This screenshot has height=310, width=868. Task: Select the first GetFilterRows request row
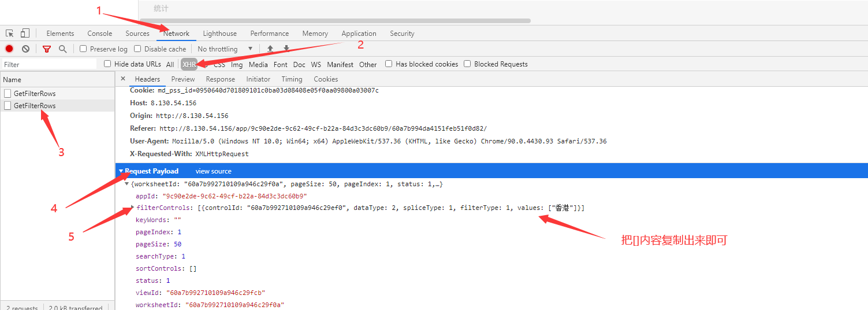(x=57, y=93)
